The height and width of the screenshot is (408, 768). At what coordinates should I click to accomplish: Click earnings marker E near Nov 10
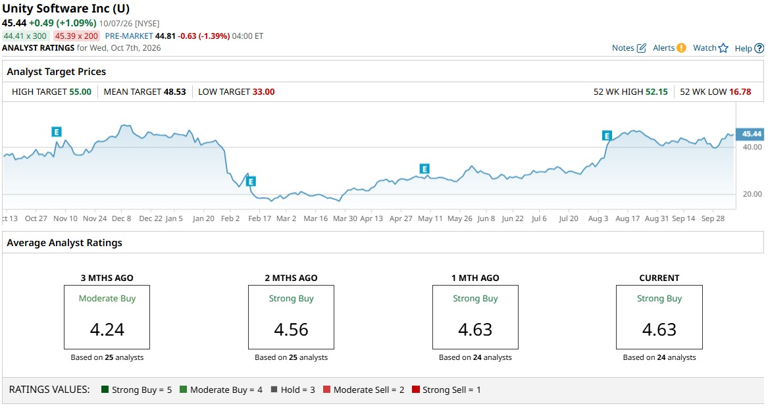(x=56, y=132)
